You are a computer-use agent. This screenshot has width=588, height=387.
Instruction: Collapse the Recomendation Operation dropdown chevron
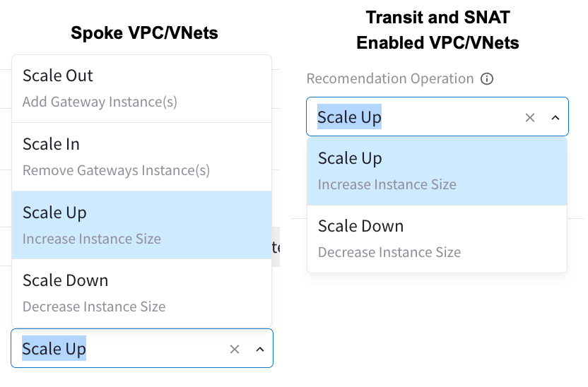click(x=555, y=117)
